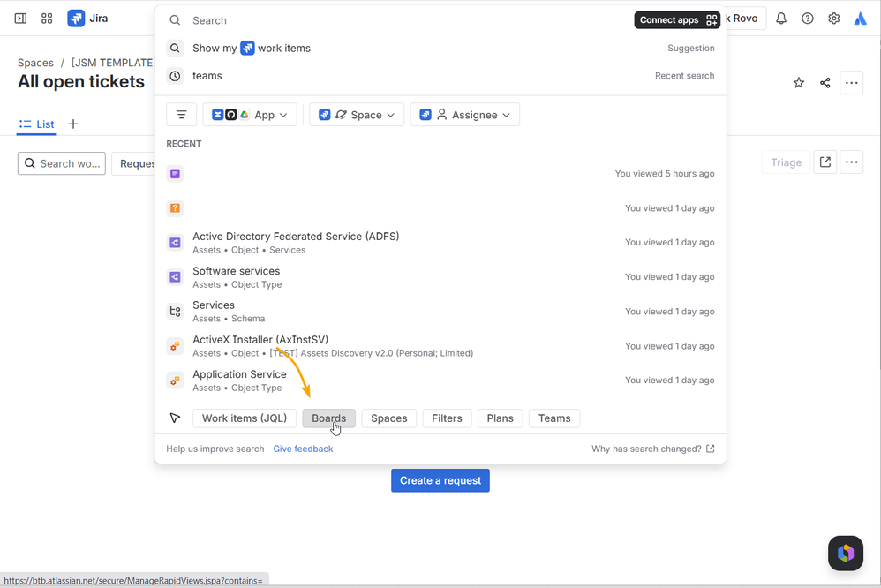Expand the Assignee filter dropdown
This screenshot has height=588, width=881.
464,115
